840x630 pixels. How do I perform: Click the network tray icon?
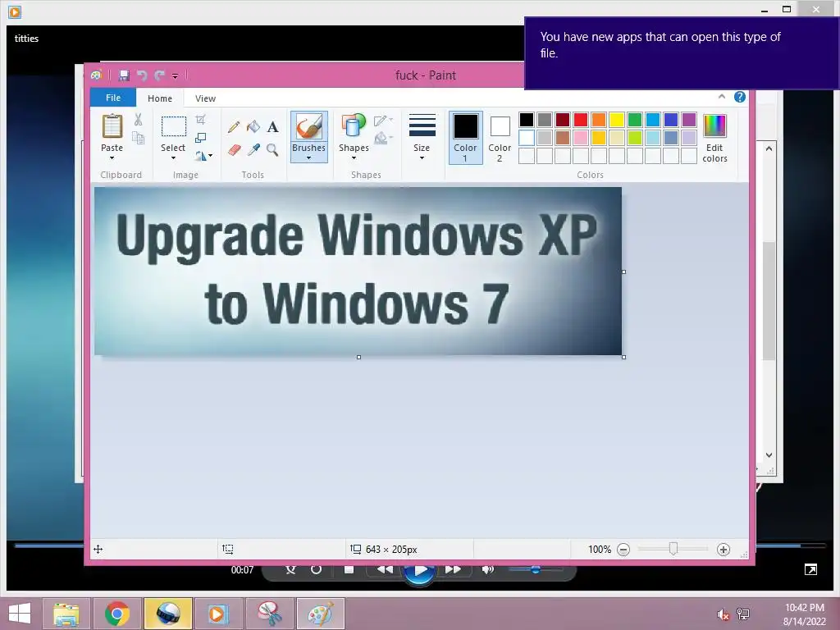743,614
